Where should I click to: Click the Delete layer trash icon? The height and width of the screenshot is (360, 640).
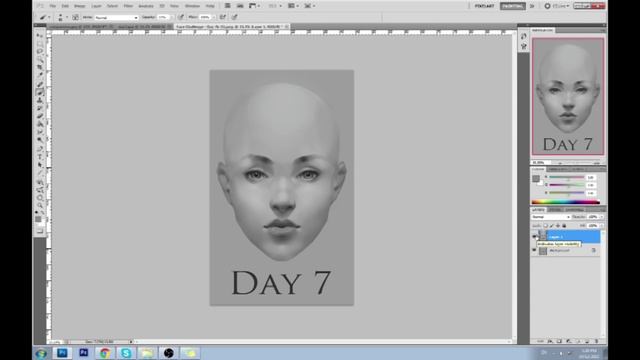click(x=596, y=341)
